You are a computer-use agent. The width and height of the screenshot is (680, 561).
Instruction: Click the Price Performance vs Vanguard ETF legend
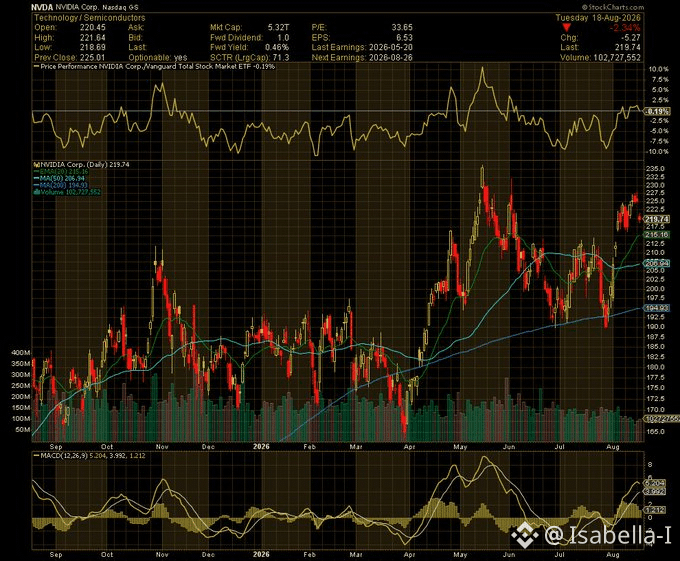(x=154, y=67)
